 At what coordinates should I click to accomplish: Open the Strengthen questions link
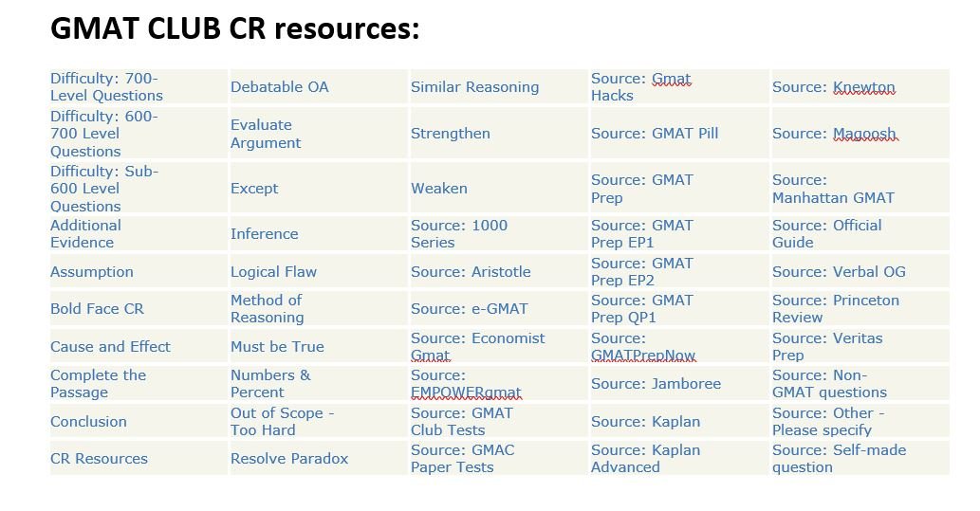click(x=451, y=134)
